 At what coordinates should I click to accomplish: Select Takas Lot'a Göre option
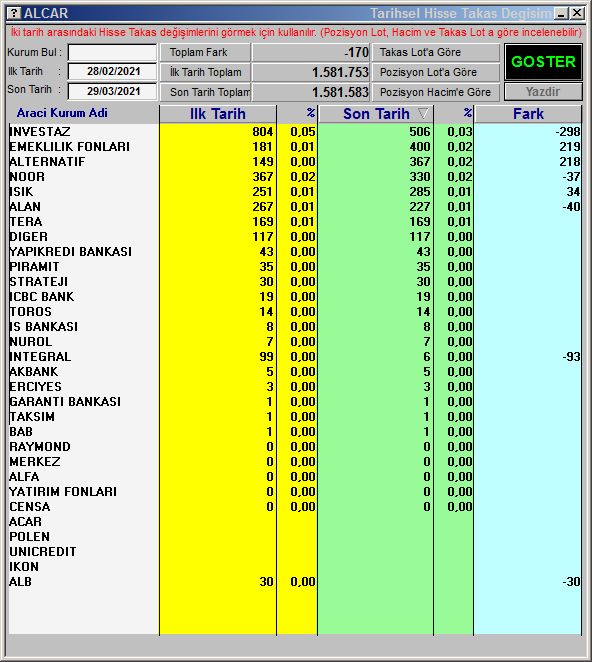[435, 52]
